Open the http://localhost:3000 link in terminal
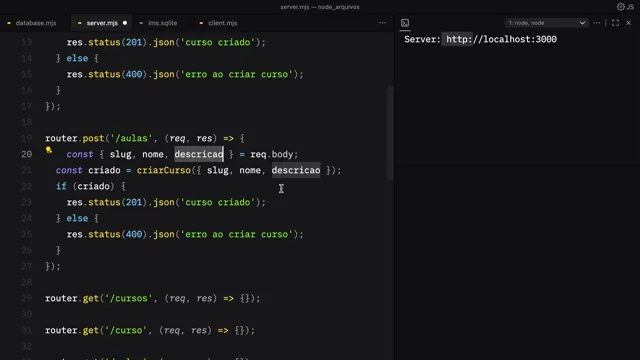This screenshot has width=640, height=360. [x=501, y=39]
